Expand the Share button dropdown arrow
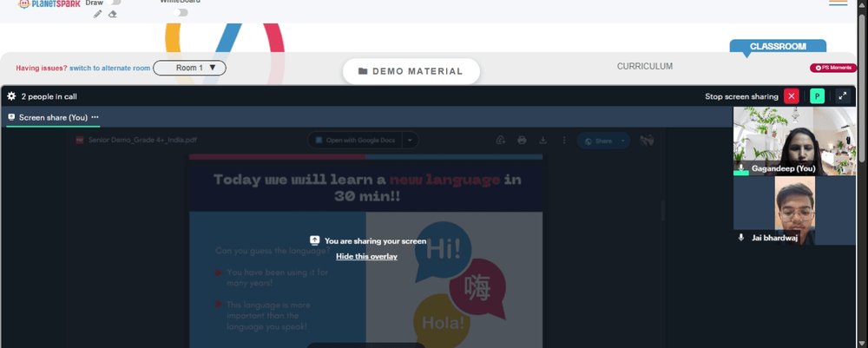This screenshot has width=868, height=348. (623, 141)
